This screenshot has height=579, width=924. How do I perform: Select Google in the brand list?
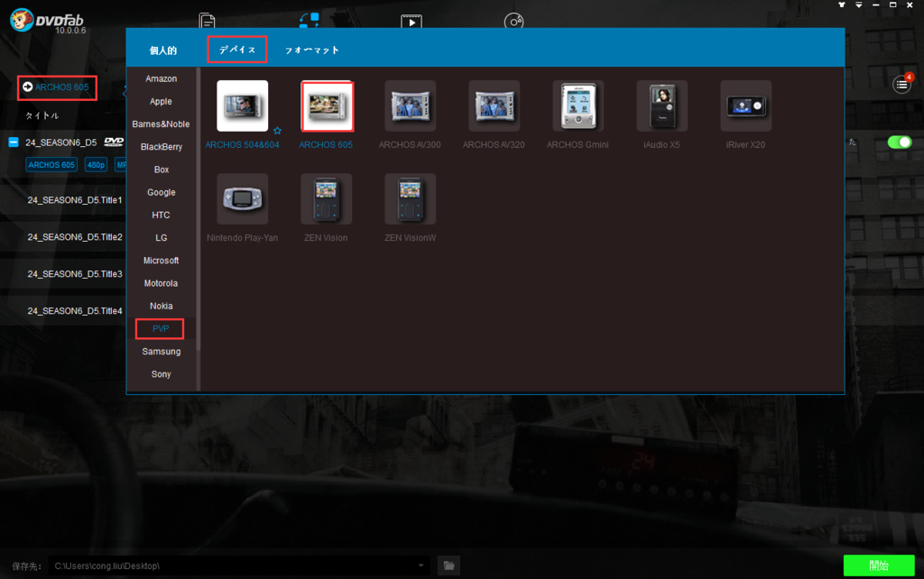tap(161, 192)
